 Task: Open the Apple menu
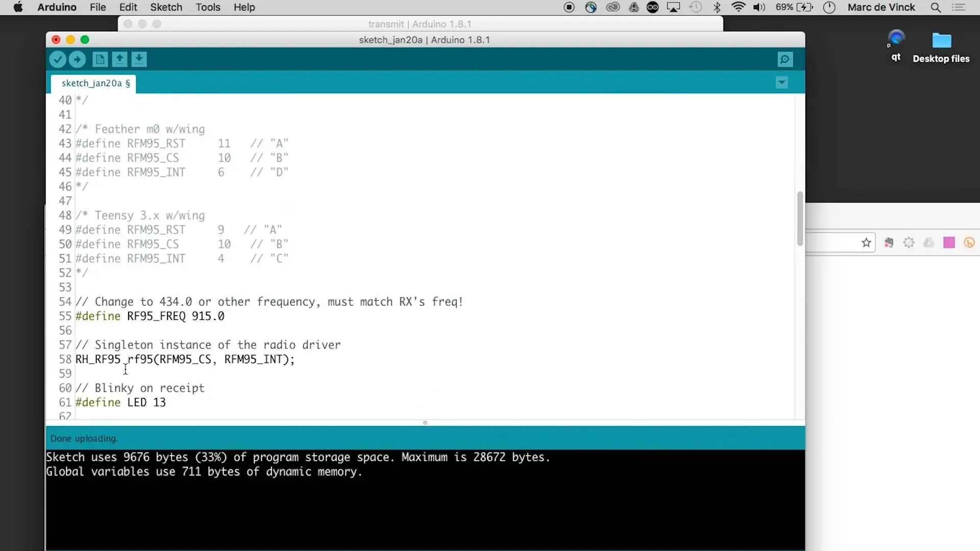tap(18, 7)
